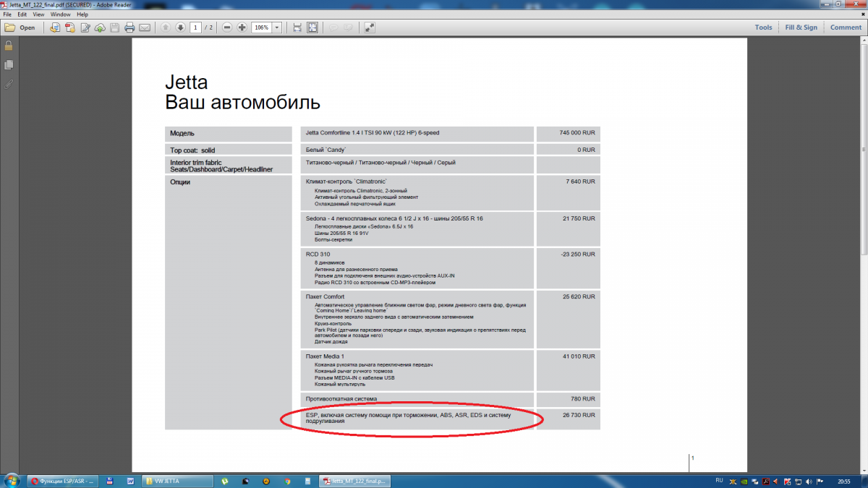
Task: Click the page number input field
Action: pyautogui.click(x=195, y=27)
